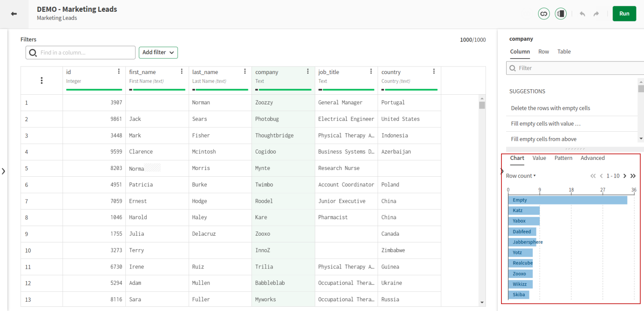Click the link icon in the header

[544, 14]
